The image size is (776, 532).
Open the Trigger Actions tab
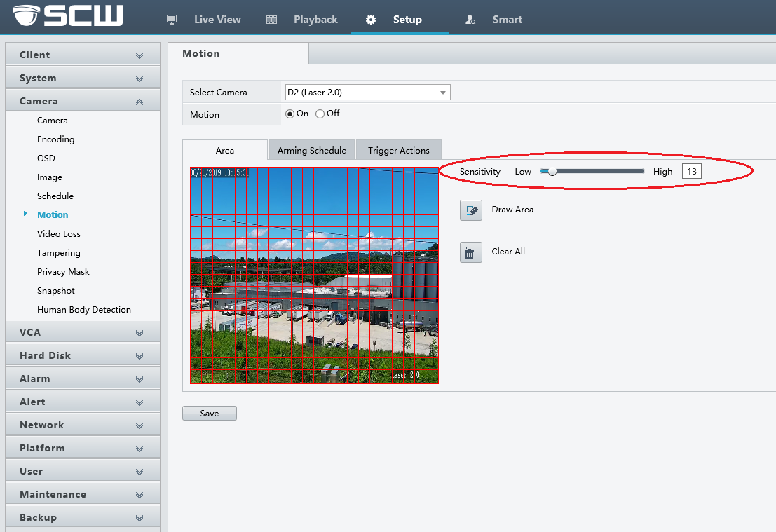click(398, 150)
